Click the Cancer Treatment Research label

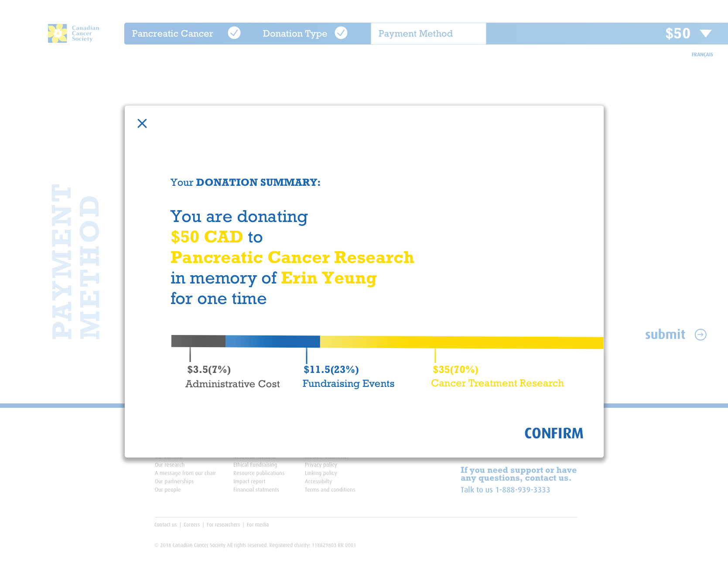[x=497, y=383]
